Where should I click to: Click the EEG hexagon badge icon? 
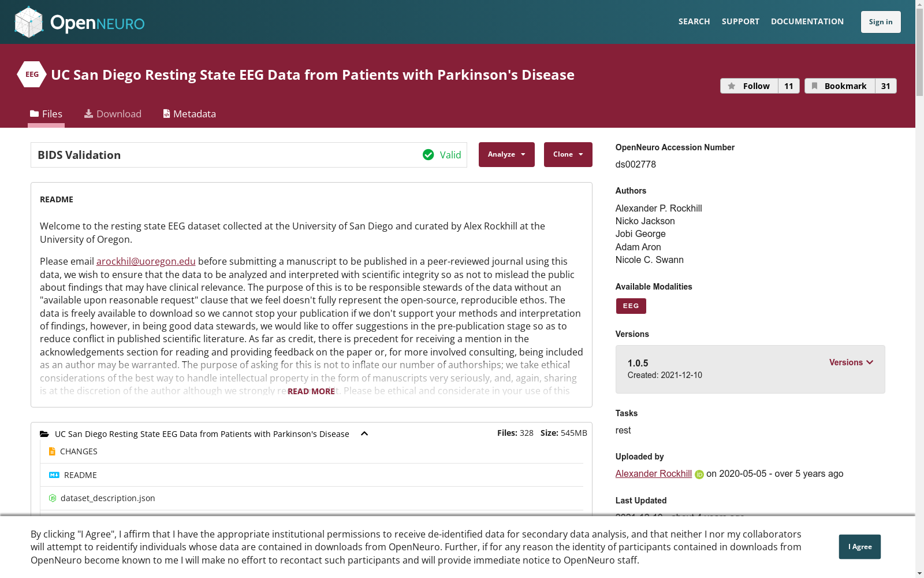(x=32, y=75)
